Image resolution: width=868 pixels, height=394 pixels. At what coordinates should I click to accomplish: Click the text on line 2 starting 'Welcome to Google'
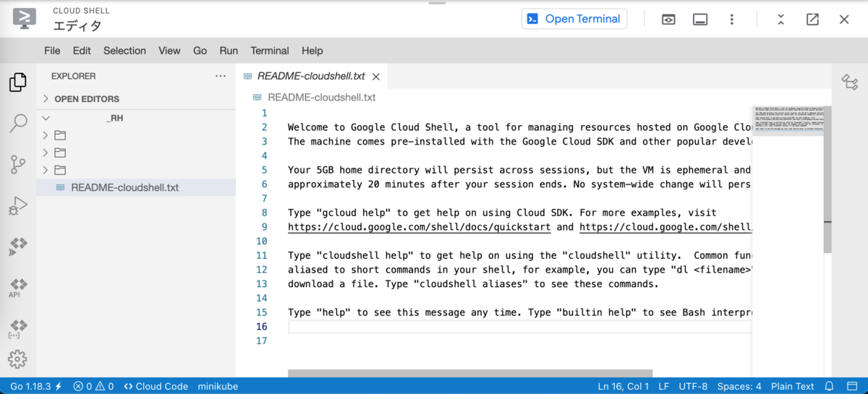(519, 127)
